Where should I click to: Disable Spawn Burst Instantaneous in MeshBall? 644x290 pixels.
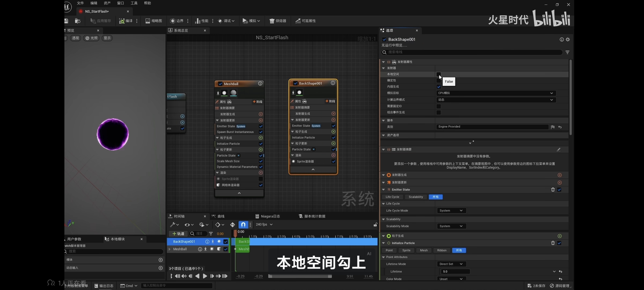(261, 132)
